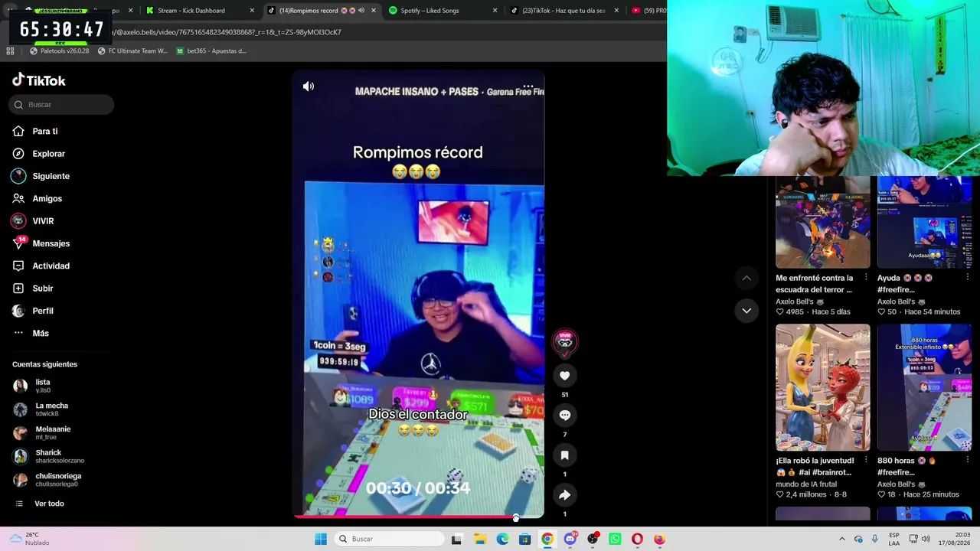This screenshot has height=551, width=980.
Task: Click the TikTok Buscar search field
Action: (x=61, y=105)
